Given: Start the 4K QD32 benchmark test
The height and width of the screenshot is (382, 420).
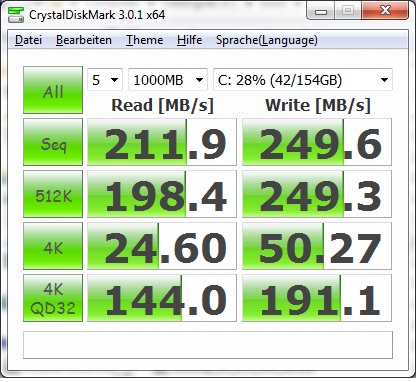Looking at the screenshot, I should 53,298.
